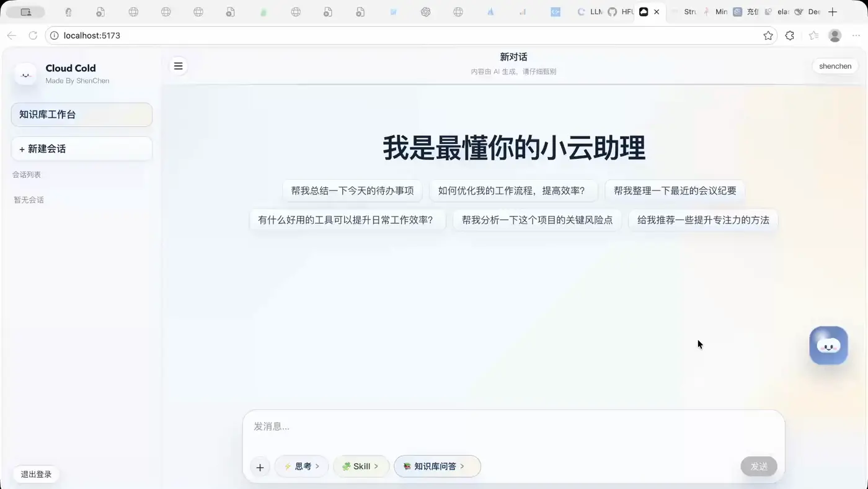Click the 会话列表 section label
This screenshot has height=489, width=868.
pos(27,175)
